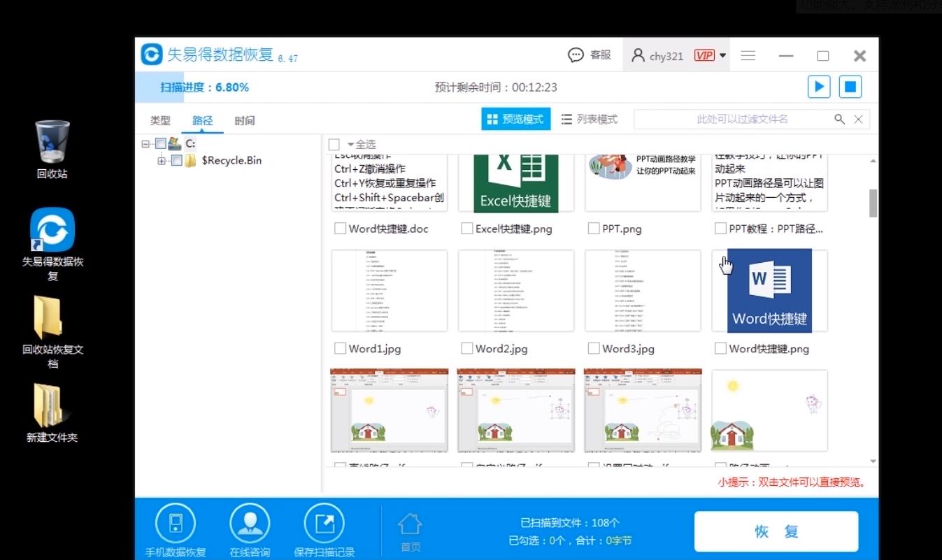Click scrollbar down arrow

pos(873,461)
